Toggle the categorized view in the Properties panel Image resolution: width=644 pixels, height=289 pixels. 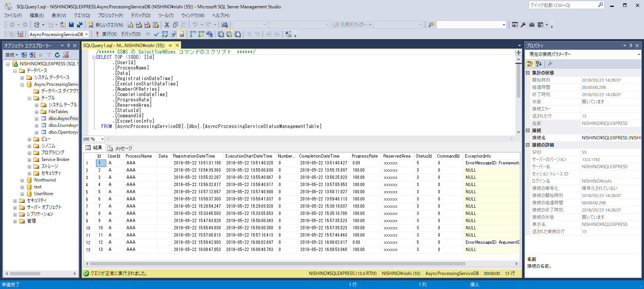(530, 64)
